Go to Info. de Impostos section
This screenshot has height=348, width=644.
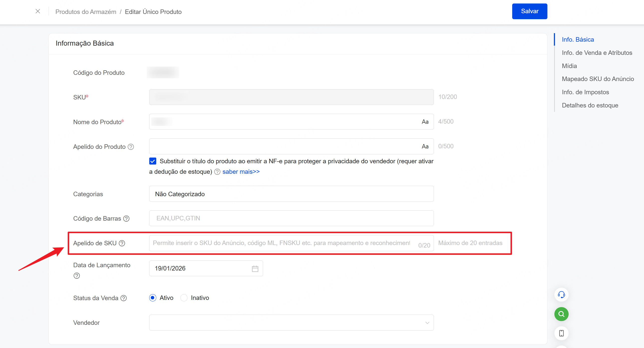pyautogui.click(x=585, y=92)
